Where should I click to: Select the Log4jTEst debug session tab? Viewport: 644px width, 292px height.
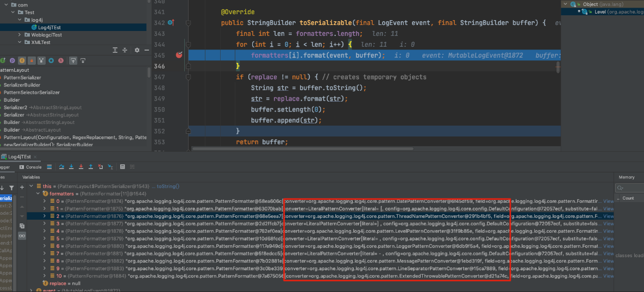(x=19, y=157)
